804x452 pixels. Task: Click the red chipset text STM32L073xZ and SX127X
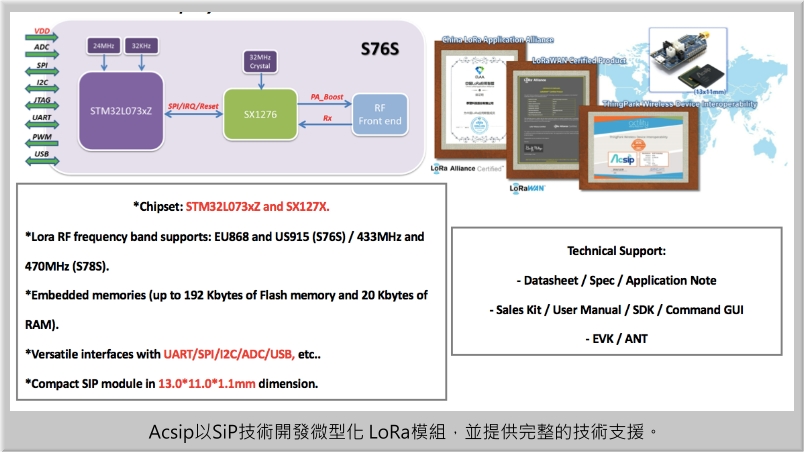pos(257,207)
